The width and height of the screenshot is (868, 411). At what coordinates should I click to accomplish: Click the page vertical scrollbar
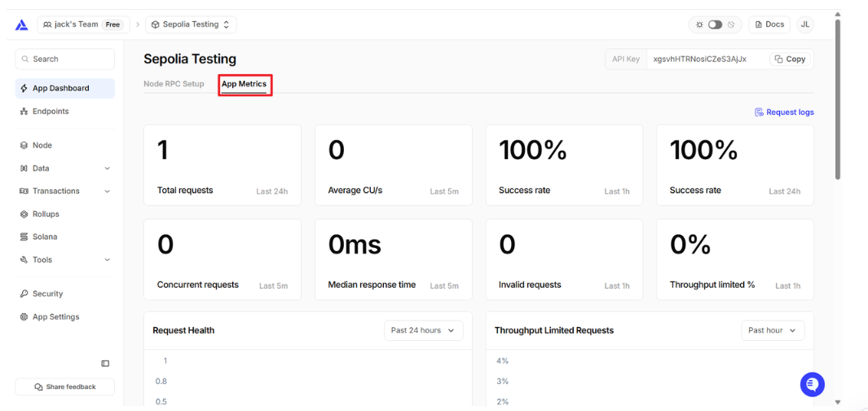(838, 99)
